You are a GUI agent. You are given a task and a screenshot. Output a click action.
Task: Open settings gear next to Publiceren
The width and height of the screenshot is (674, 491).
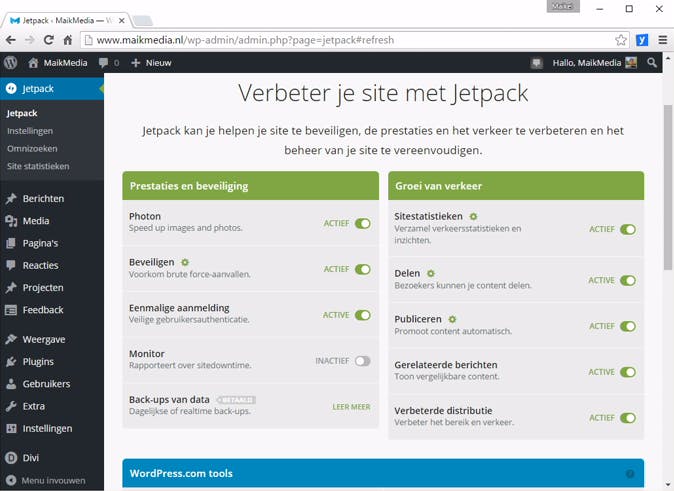point(452,319)
